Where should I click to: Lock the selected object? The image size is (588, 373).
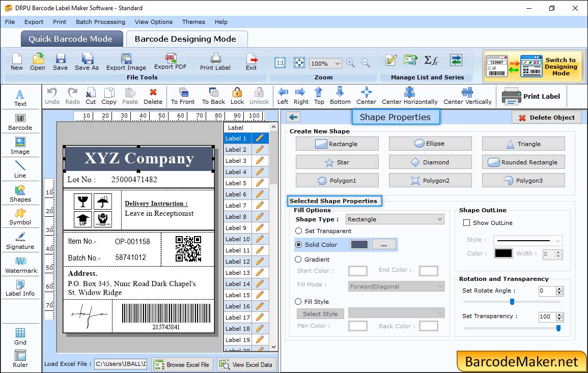[x=237, y=96]
